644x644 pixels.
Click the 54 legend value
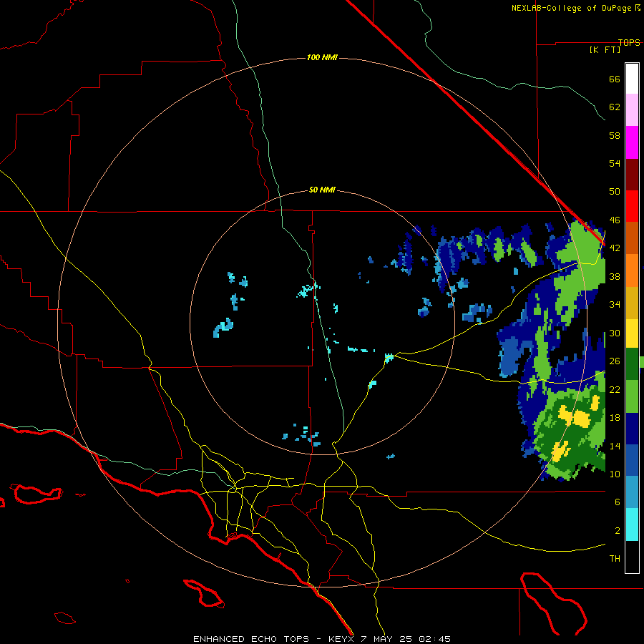[x=615, y=163]
